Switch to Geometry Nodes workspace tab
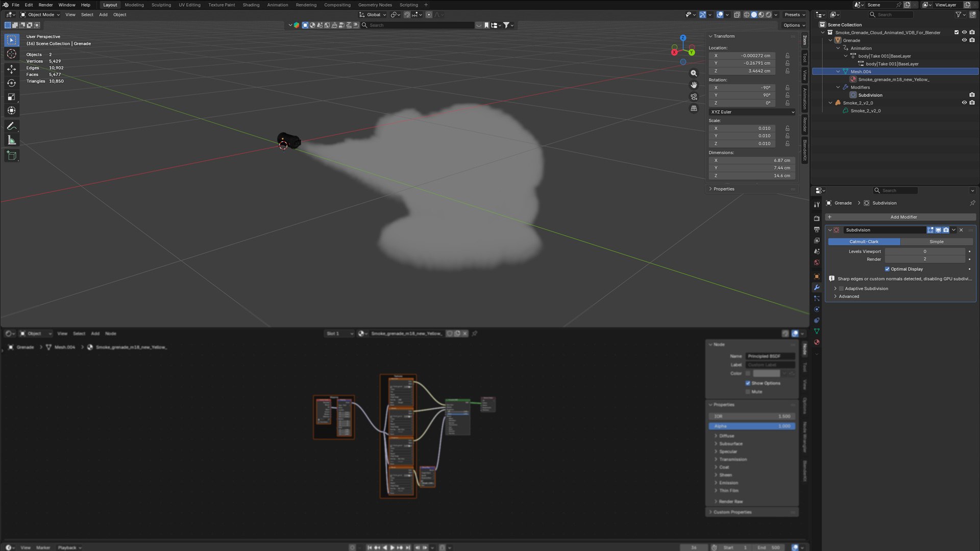 tap(375, 5)
